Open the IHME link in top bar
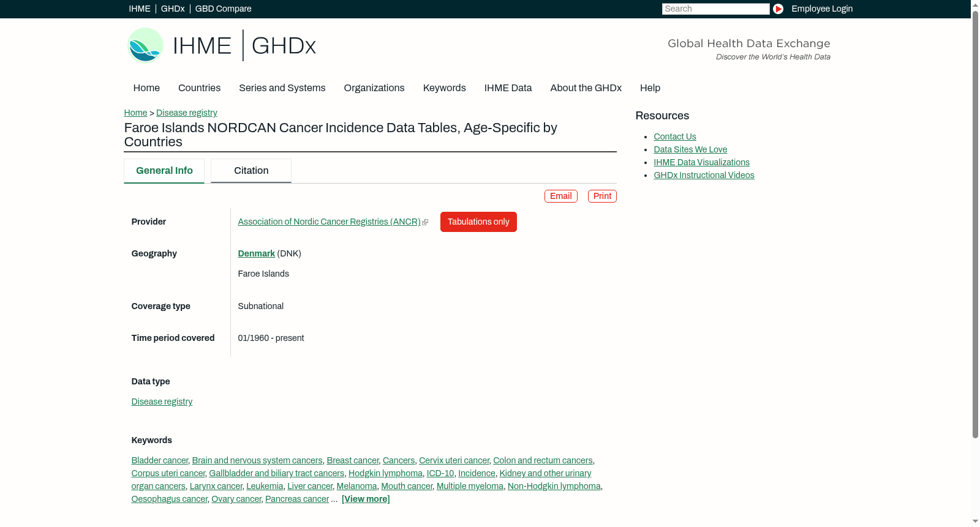The height and width of the screenshot is (527, 980). 140,9
